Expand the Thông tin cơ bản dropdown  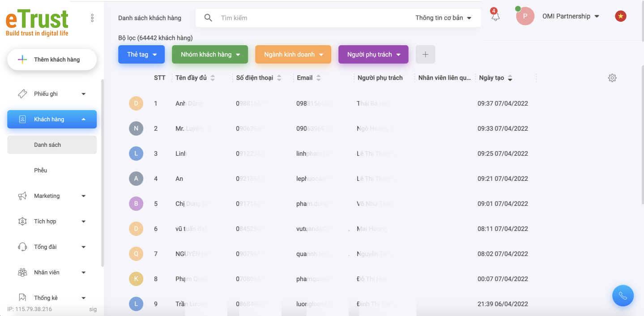point(443,18)
